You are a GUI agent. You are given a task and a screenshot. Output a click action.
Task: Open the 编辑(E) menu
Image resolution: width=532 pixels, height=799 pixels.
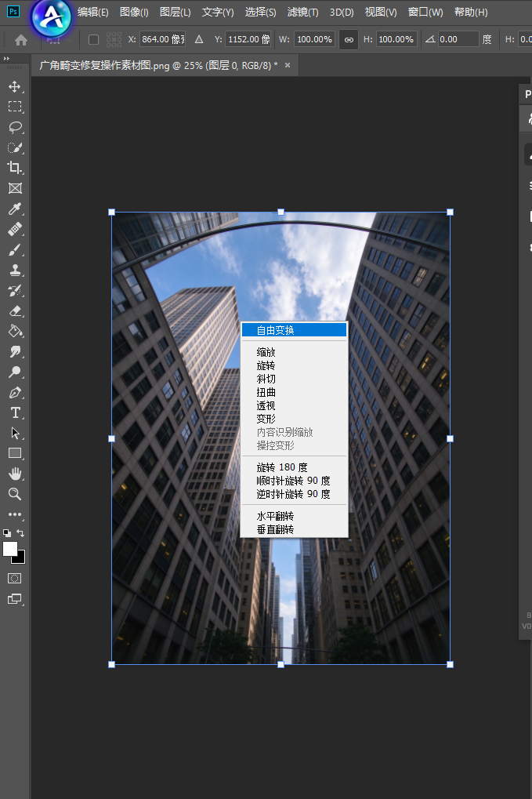click(x=92, y=13)
